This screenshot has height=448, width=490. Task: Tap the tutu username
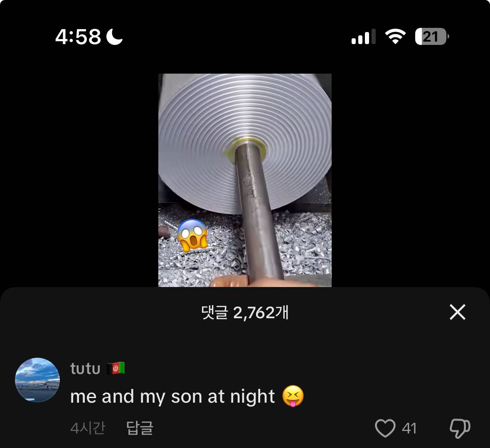[x=85, y=368]
